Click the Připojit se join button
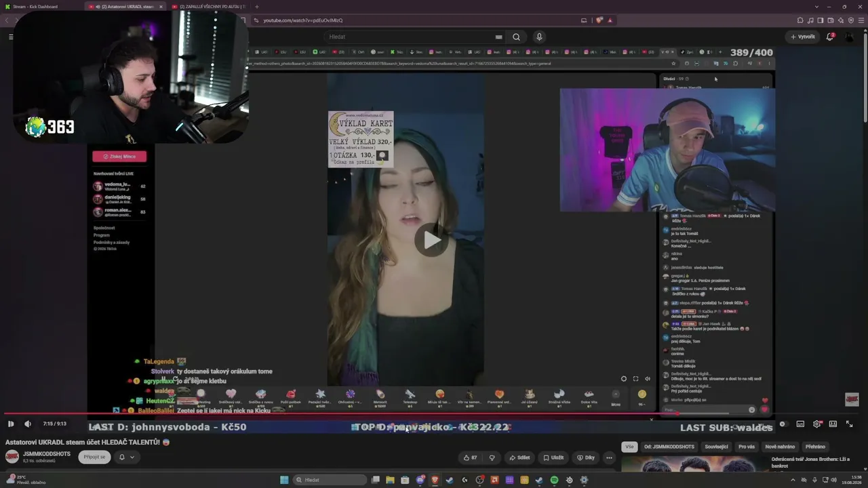Screen dimensions: 868x488 tap(95, 457)
